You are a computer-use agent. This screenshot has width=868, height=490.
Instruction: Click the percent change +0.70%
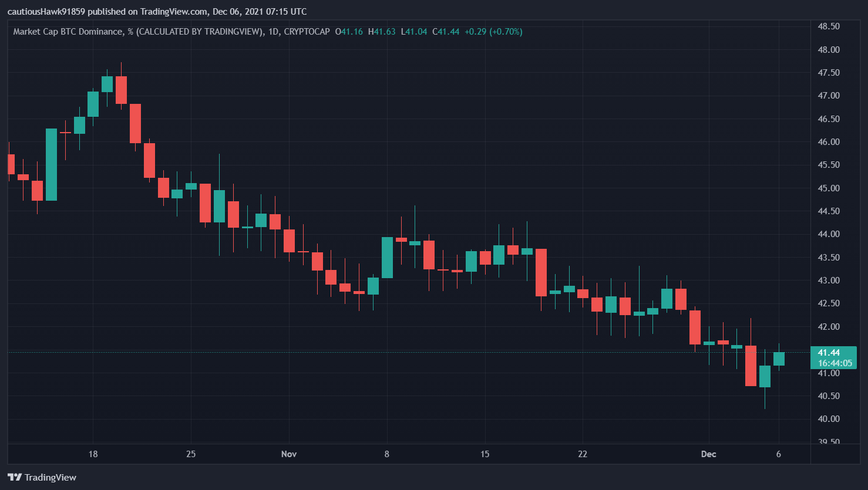[x=506, y=32]
